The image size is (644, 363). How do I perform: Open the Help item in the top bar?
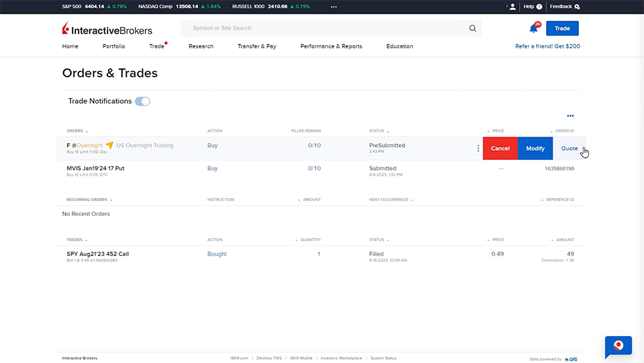point(533,6)
